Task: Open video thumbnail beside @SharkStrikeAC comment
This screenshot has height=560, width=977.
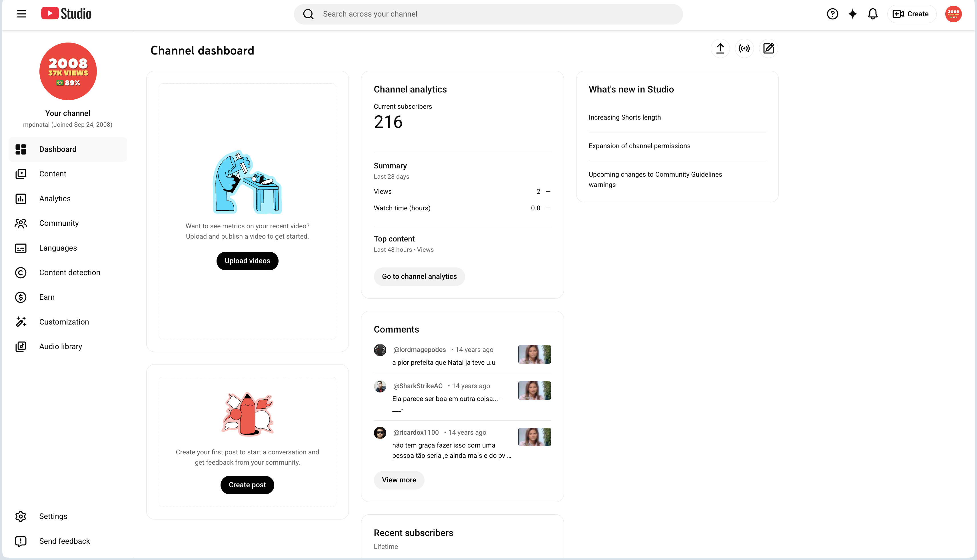Action: (x=534, y=390)
